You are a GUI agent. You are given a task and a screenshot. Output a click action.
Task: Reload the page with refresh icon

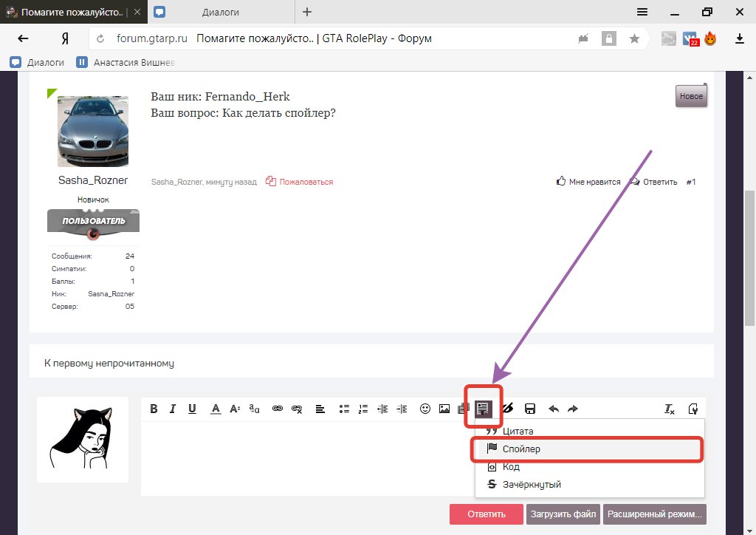(100, 38)
